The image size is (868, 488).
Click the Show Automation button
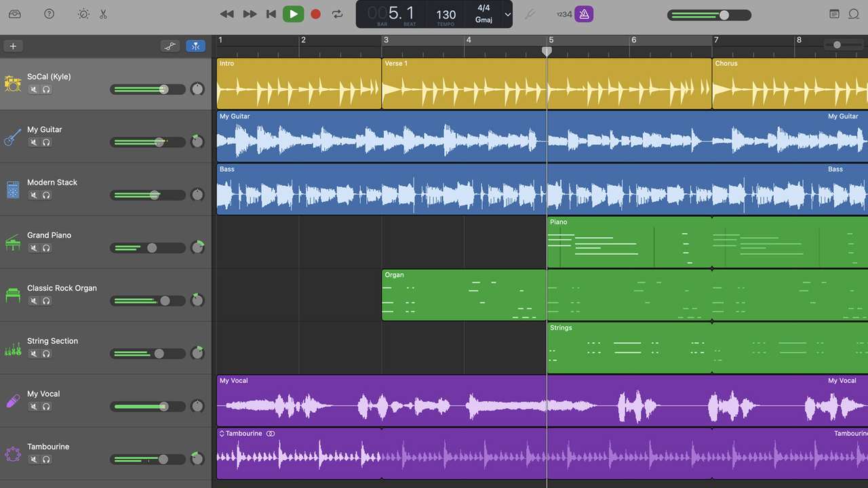click(x=170, y=46)
